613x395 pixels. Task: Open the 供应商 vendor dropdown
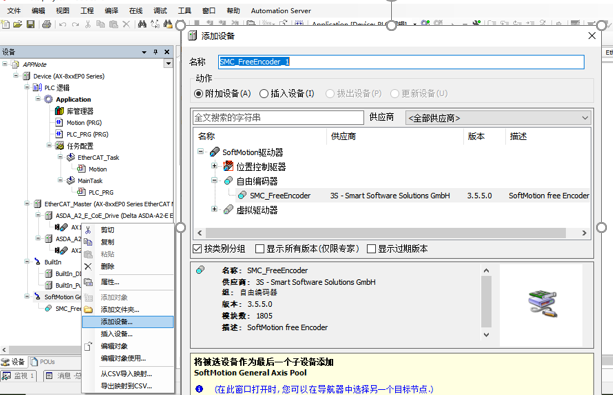(x=498, y=118)
